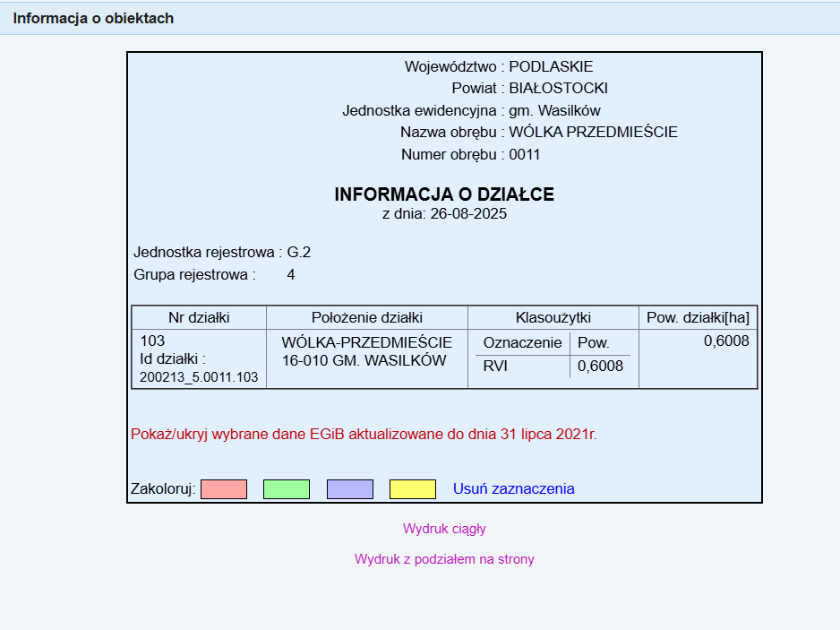This screenshot has height=630, width=840.
Task: Click the 'Nr działki' column header
Action: coord(199,318)
